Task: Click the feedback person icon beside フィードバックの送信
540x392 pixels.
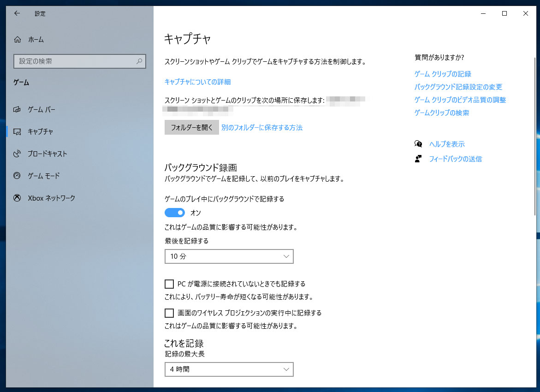Action: (418, 159)
